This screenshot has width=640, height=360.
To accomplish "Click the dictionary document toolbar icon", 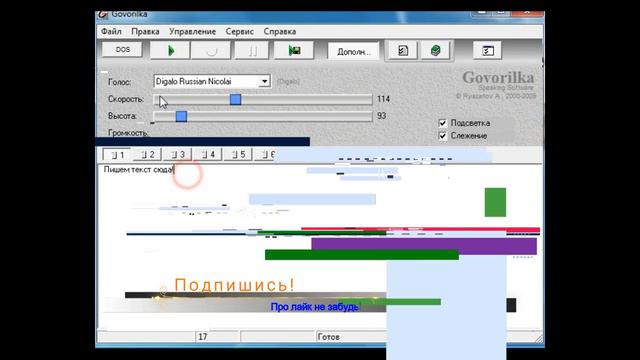I will [x=402, y=51].
